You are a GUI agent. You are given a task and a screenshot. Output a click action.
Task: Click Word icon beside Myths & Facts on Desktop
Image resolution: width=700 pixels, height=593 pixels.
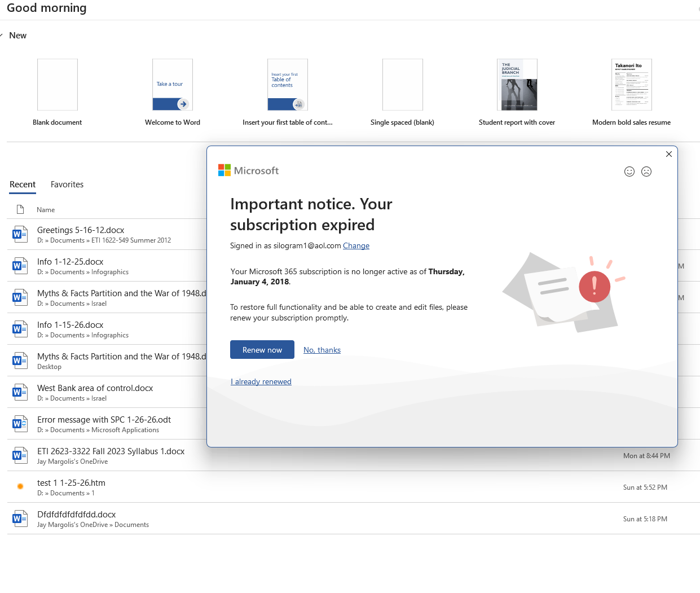(20, 361)
